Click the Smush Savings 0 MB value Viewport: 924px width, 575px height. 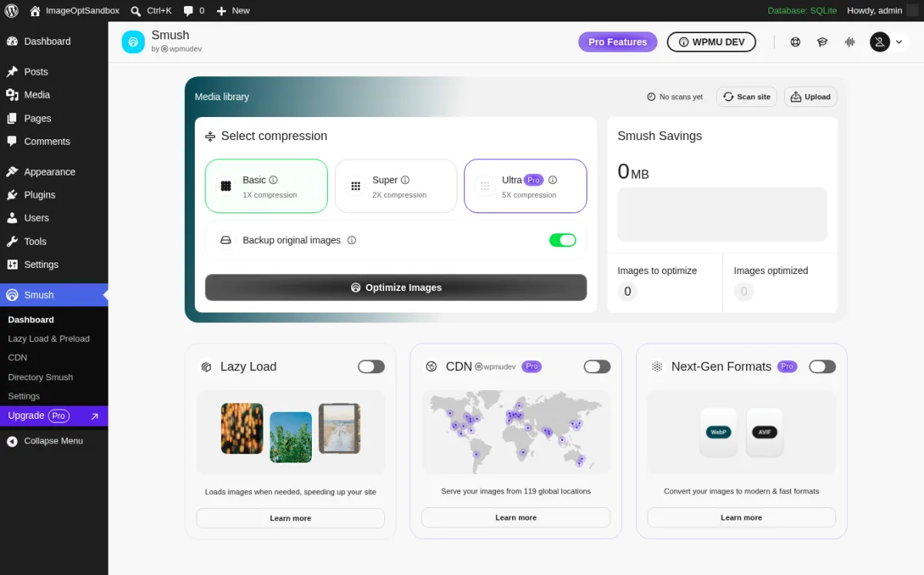[633, 172]
